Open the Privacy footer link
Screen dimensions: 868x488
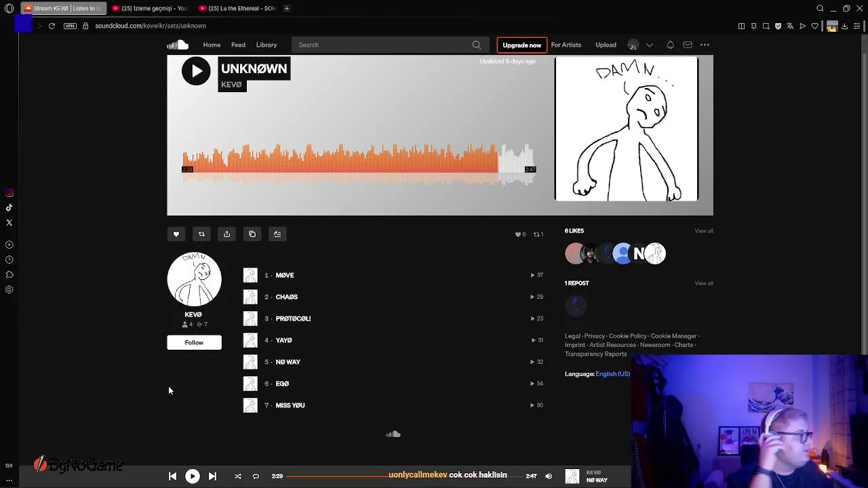[594, 336]
